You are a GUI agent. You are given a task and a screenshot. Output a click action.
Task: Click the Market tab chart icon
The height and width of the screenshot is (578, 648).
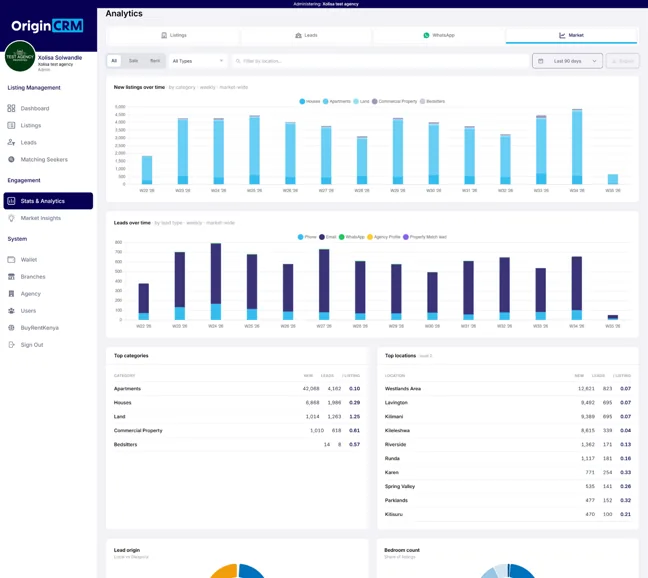[x=562, y=35]
